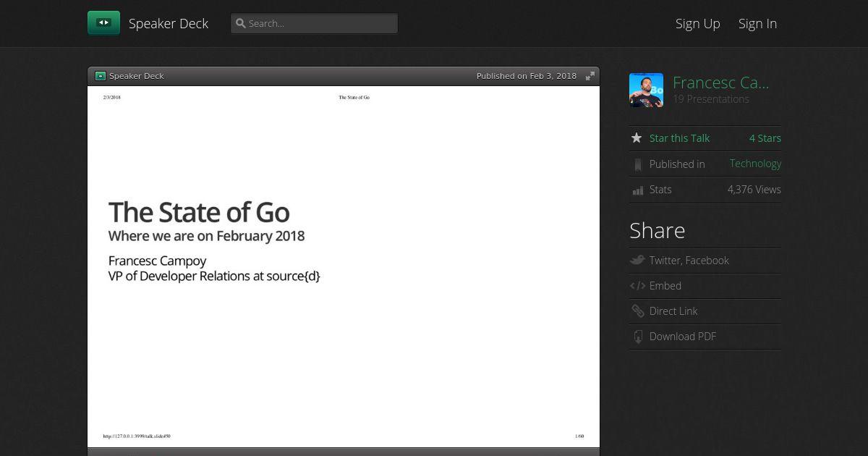Viewport: 868px width, 456px height.
Task: Open the Technology category
Action: [755, 164]
